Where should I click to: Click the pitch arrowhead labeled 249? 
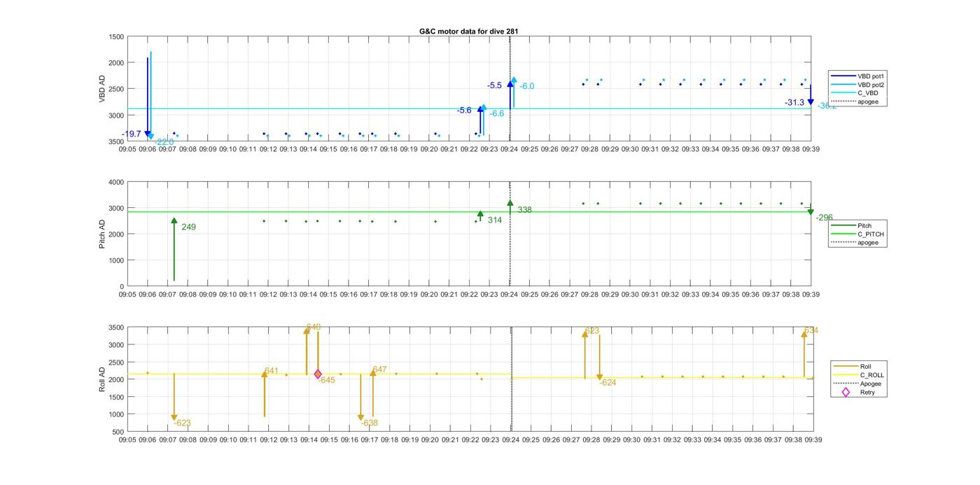[x=174, y=220]
